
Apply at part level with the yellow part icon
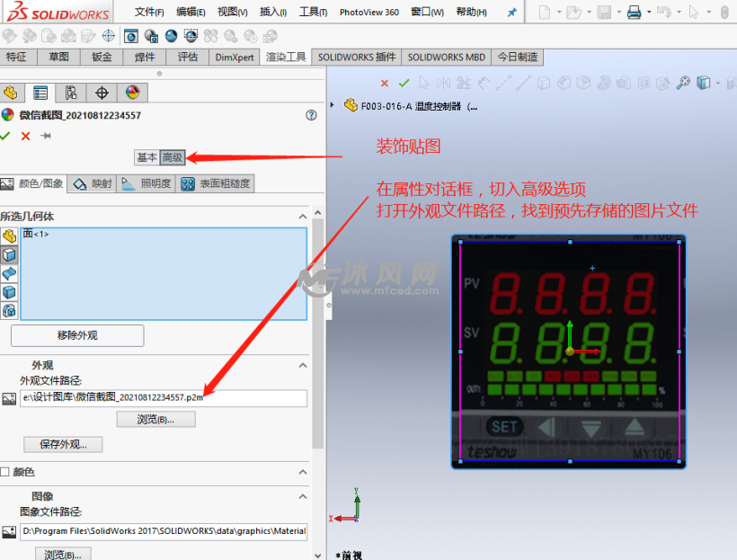(x=9, y=236)
